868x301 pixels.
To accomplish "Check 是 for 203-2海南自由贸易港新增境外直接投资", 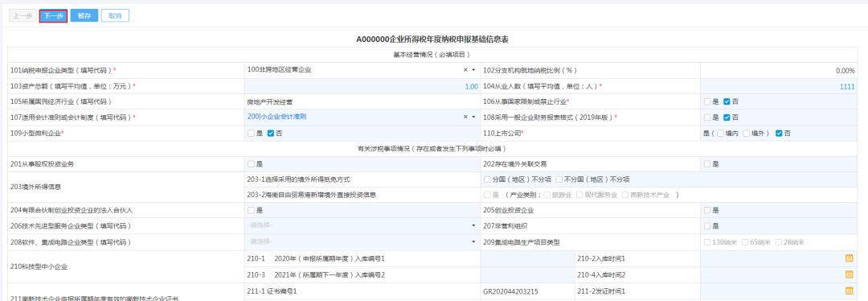I will click(487, 195).
